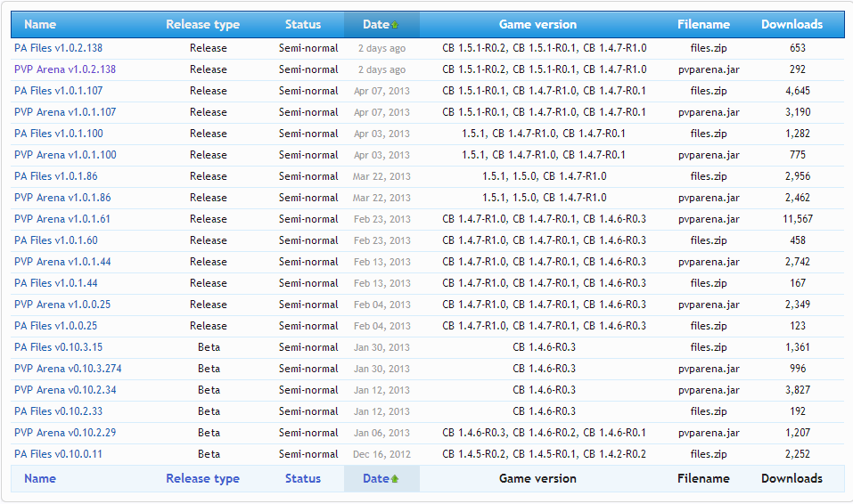Click Beta in PA Files v0.10.3.15 row
This screenshot has width=853, height=504.
(x=209, y=347)
